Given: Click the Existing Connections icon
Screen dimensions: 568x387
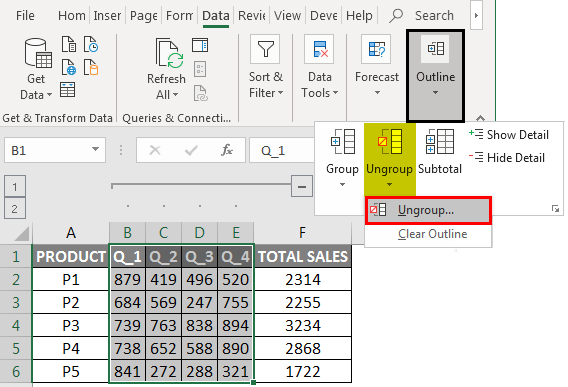Looking at the screenshot, I should (91, 67).
